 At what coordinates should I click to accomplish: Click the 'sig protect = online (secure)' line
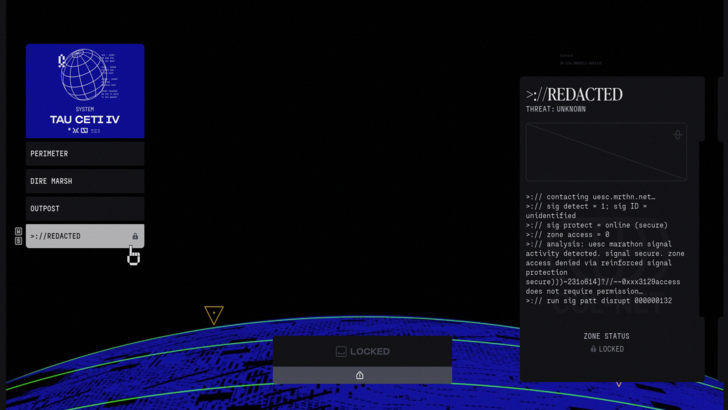[597, 225]
